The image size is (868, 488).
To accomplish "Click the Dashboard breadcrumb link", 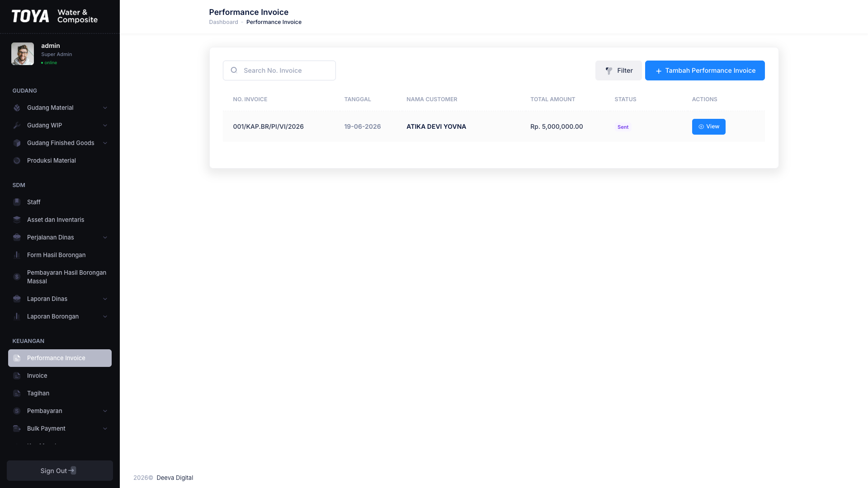I will click(x=223, y=22).
